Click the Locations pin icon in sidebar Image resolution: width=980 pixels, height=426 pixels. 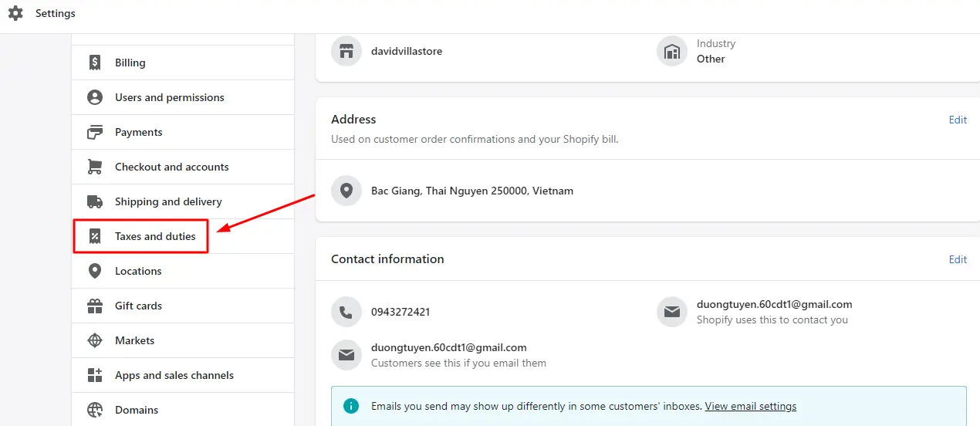[95, 271]
